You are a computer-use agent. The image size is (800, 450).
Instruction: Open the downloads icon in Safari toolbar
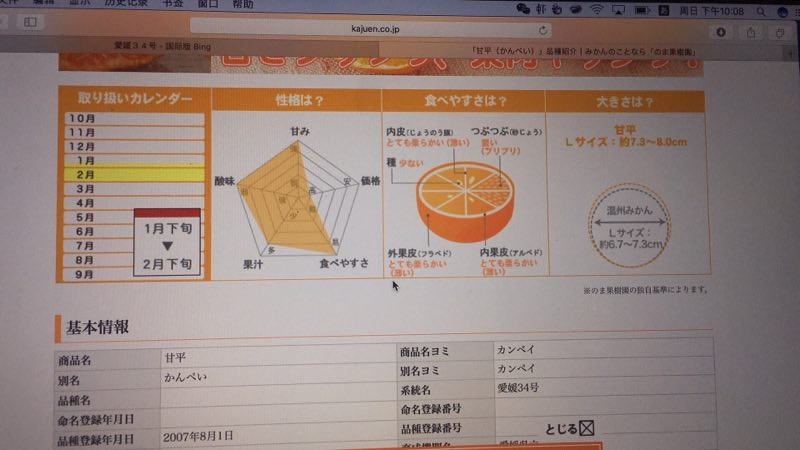721,33
